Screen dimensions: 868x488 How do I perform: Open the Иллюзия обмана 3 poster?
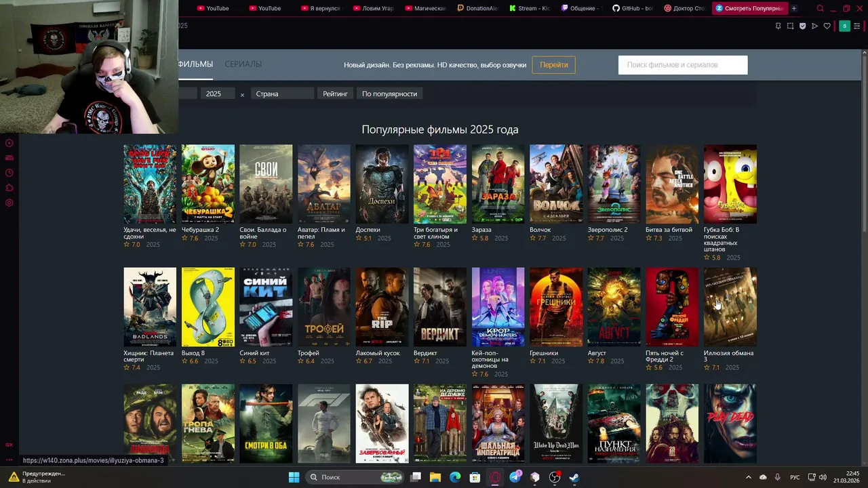(730, 307)
